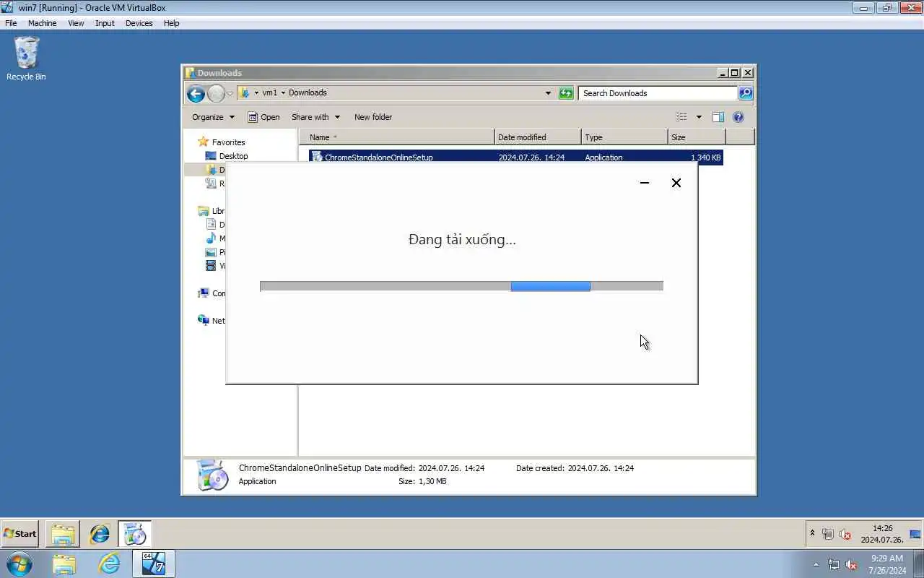Open the VirtualBox Devices menu
This screenshot has width=924, height=578.
pos(139,23)
